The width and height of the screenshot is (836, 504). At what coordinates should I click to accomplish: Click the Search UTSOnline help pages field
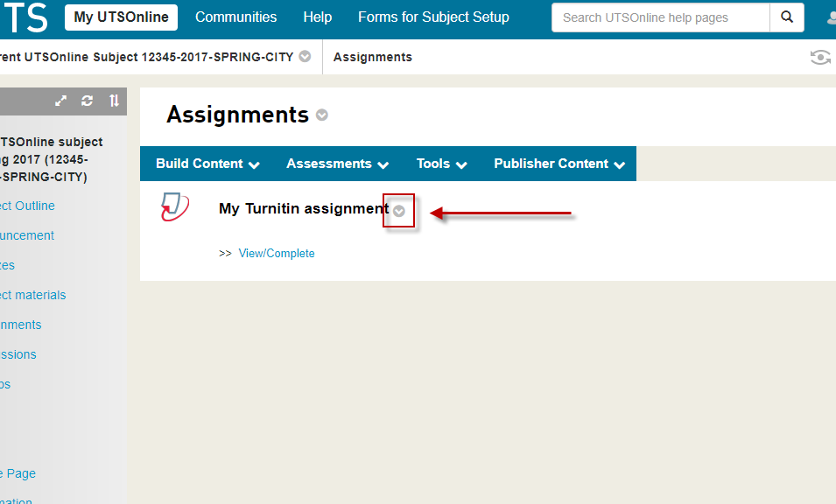pos(661,17)
